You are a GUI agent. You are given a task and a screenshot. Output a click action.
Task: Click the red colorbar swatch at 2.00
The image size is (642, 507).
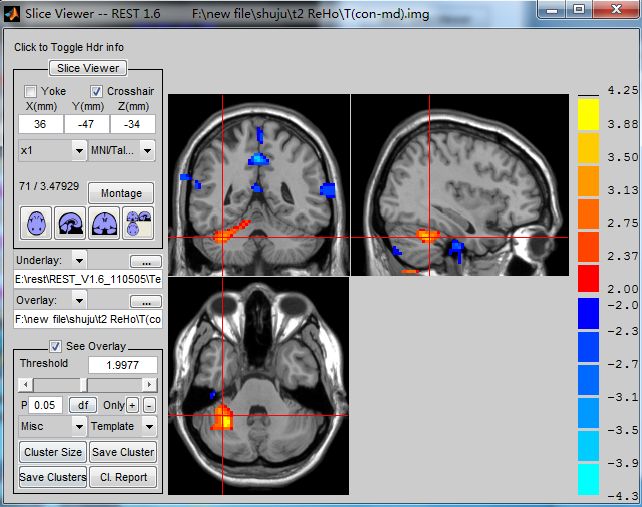point(588,278)
